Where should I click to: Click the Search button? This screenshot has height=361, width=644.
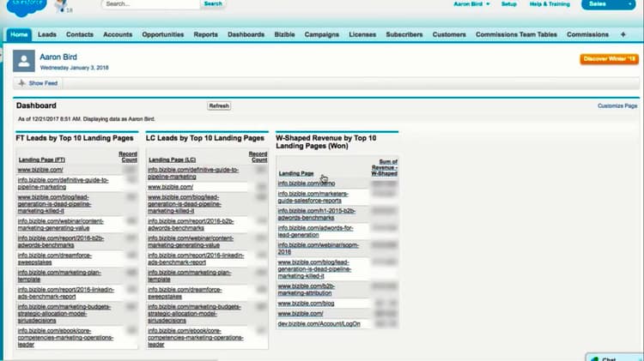(213, 3)
